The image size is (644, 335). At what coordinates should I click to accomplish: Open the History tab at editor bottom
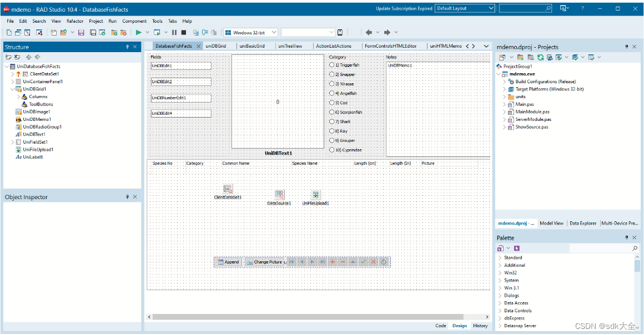(x=480, y=326)
